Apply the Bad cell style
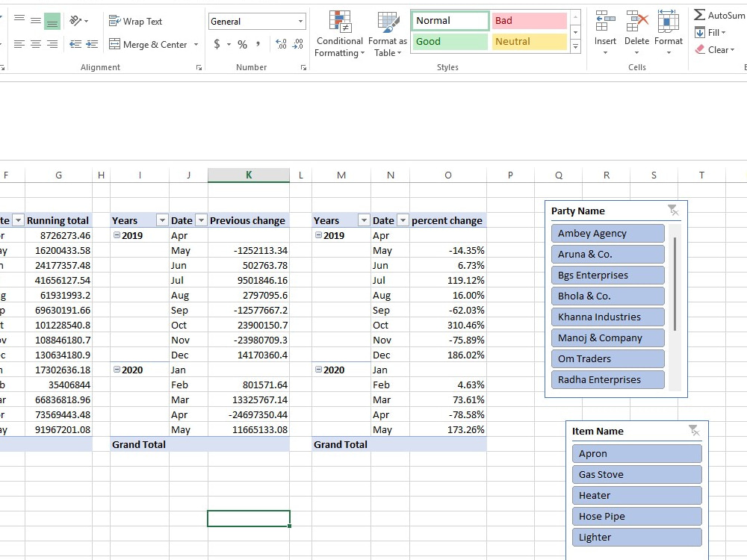 tap(530, 20)
